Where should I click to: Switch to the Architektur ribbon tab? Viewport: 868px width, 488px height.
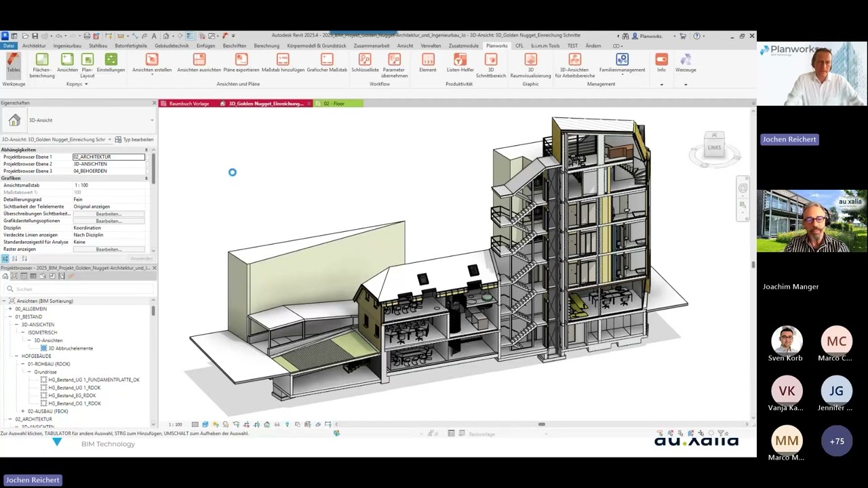pos(34,45)
